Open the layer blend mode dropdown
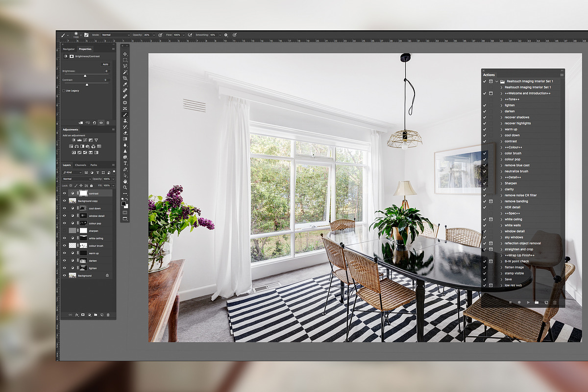 pos(77,179)
